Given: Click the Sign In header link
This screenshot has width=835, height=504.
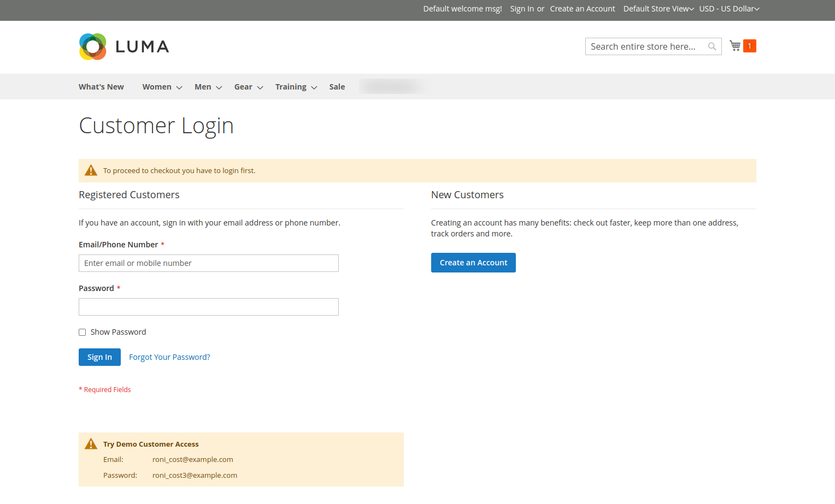Looking at the screenshot, I should point(522,9).
